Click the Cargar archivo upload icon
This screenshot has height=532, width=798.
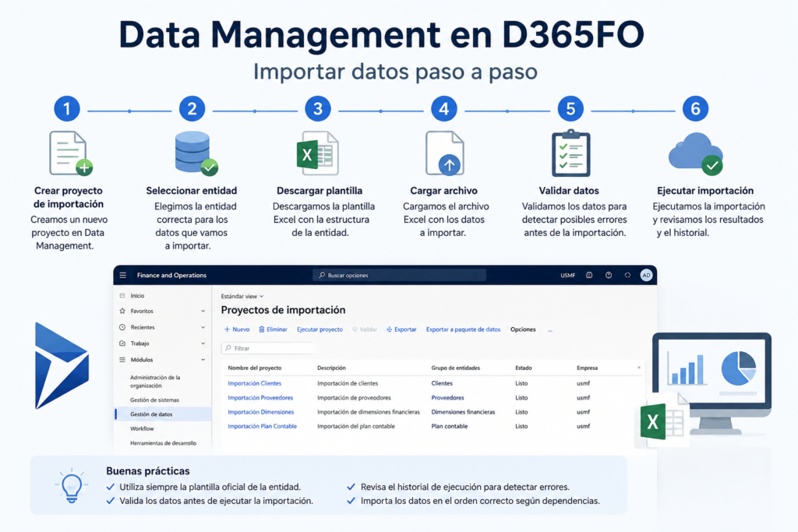point(444,153)
